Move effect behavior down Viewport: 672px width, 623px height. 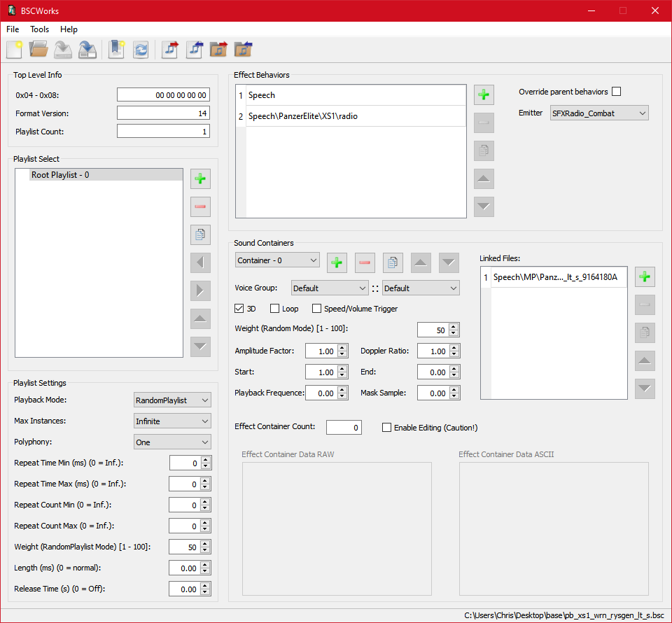484,207
